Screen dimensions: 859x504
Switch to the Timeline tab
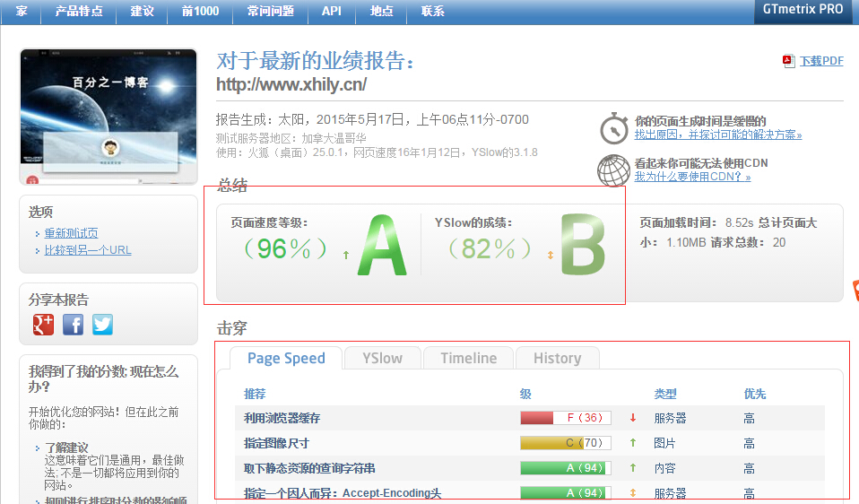[x=469, y=359]
